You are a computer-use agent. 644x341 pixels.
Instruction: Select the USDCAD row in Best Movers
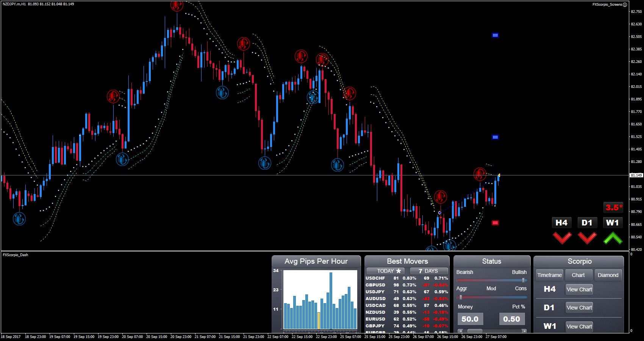click(407, 305)
